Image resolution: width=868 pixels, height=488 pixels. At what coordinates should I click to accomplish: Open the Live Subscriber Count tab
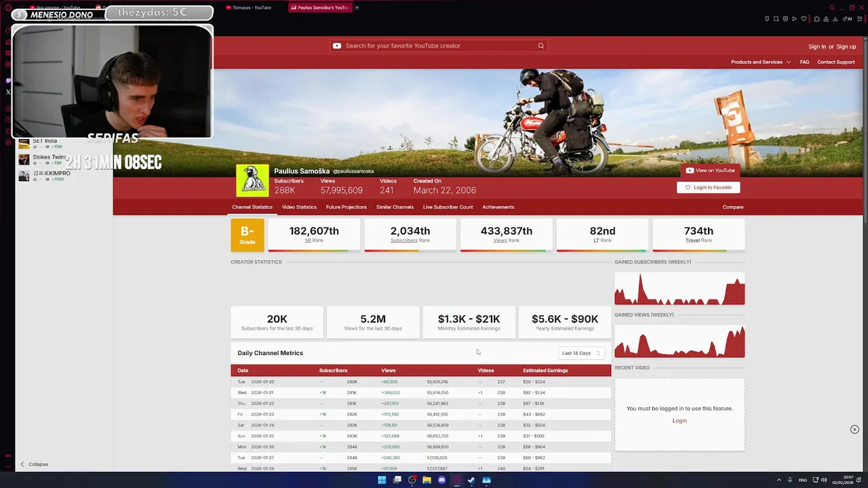(x=448, y=207)
